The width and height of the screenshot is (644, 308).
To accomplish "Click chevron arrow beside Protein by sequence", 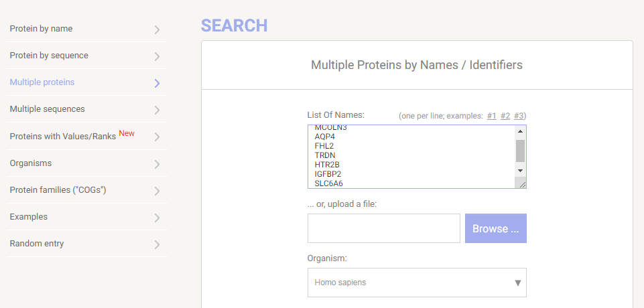I will [x=157, y=56].
